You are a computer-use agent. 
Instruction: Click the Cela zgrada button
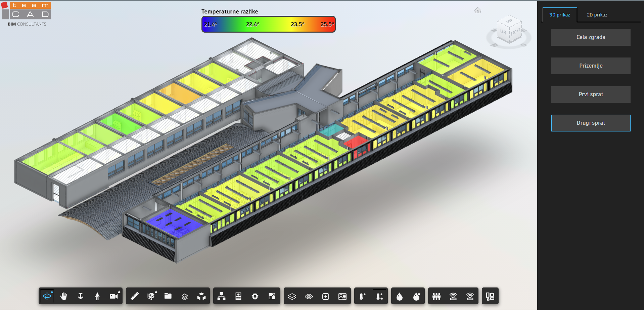[x=591, y=37]
